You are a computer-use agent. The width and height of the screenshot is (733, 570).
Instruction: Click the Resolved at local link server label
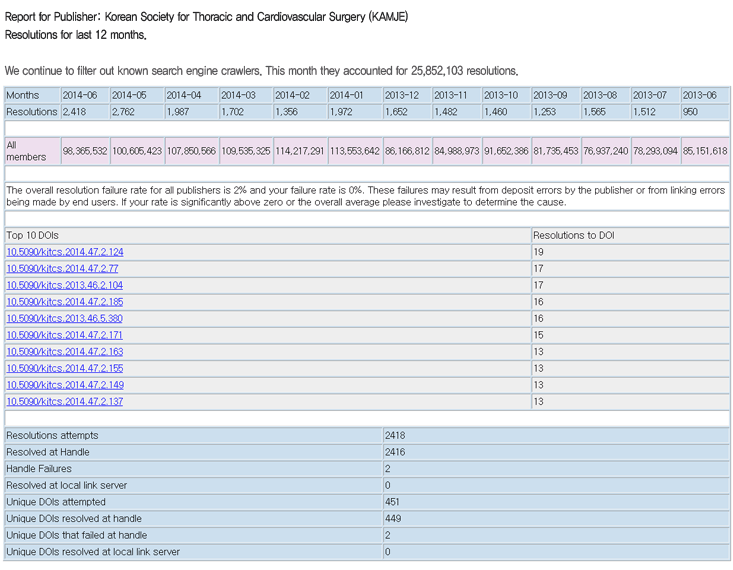pyautogui.click(x=66, y=485)
